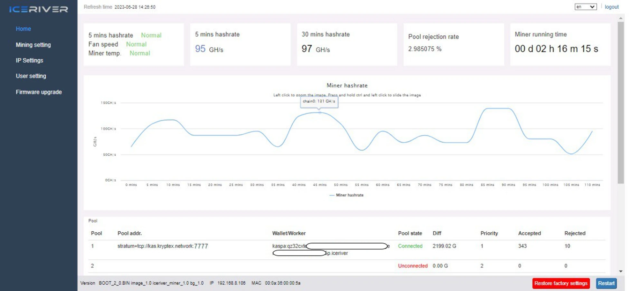Open the Firmware upgrade page
This screenshot has height=291, width=644.
tap(39, 92)
